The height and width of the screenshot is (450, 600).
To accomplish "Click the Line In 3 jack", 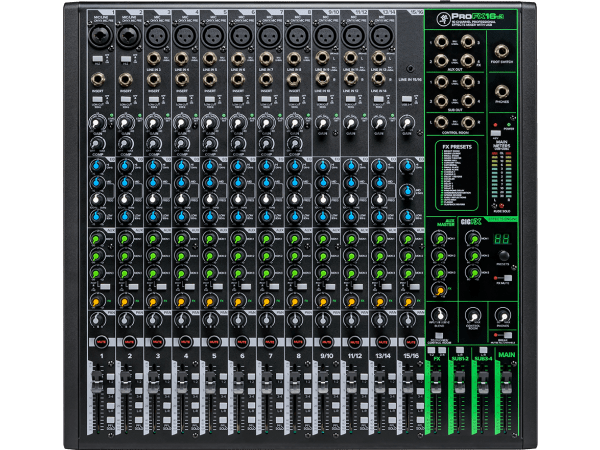I will click(x=154, y=59).
